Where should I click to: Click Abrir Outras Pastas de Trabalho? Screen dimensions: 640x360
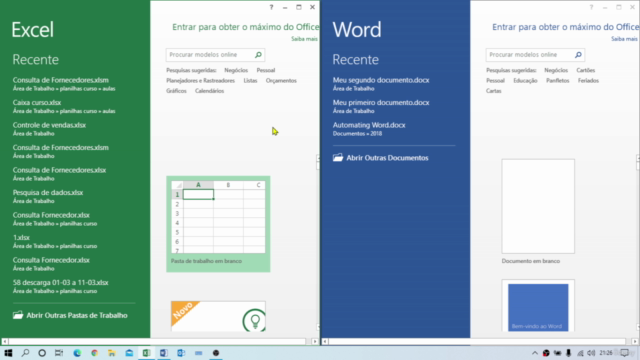pos(70,315)
